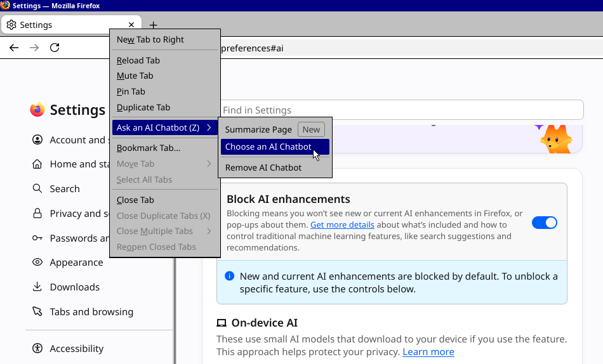603x364 pixels.
Task: Reload the page with the refresh icon
Action: click(55, 48)
